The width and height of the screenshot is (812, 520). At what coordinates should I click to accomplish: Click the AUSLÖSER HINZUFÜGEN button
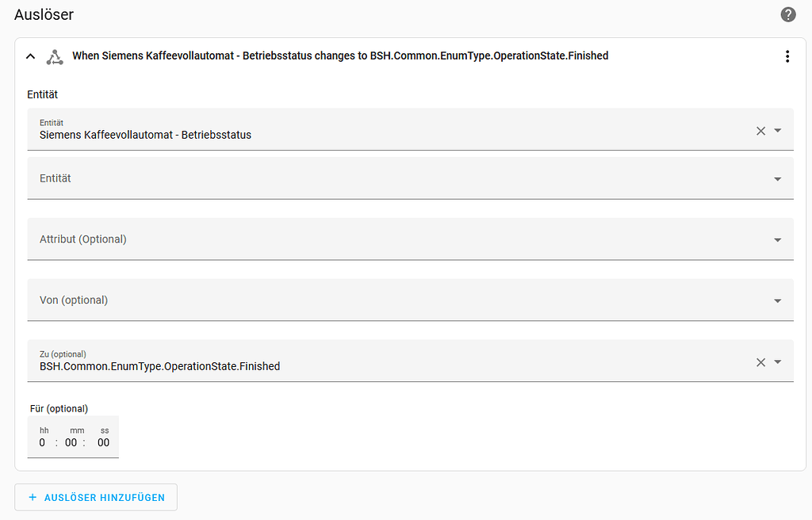click(95, 497)
